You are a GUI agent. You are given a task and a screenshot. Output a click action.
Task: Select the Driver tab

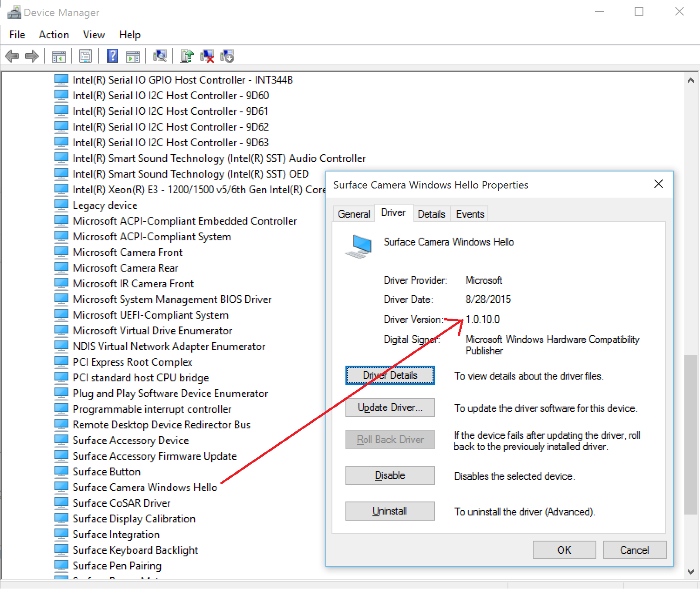point(393,213)
